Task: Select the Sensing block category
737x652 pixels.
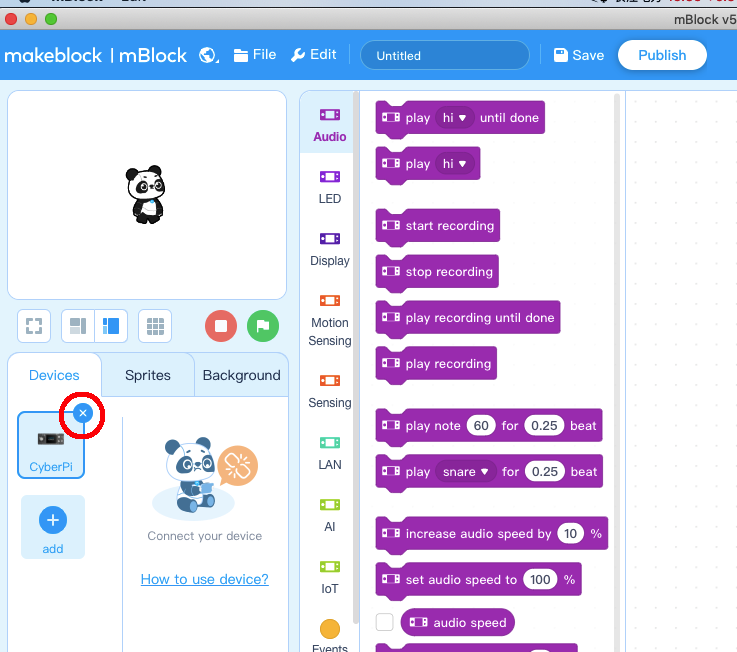Action: point(329,392)
